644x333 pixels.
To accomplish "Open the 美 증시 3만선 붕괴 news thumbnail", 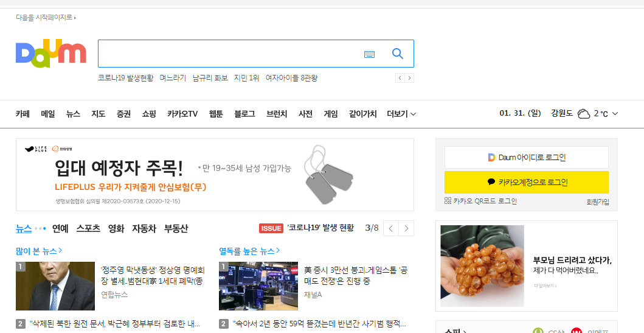I will click(258, 286).
